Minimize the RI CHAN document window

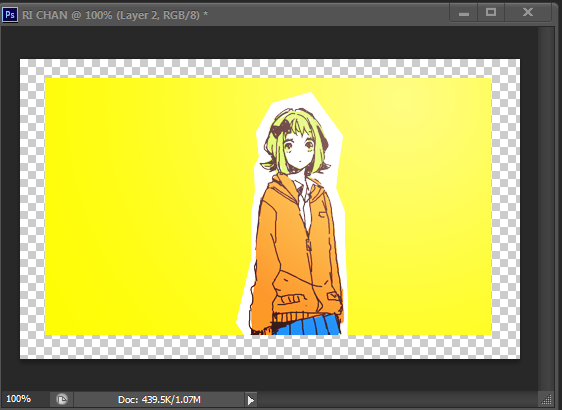[x=464, y=13]
